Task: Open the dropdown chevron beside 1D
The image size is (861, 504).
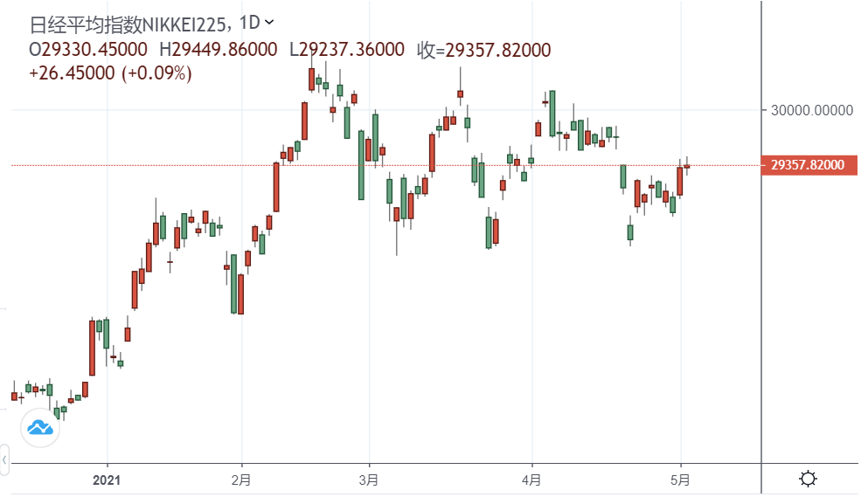Action: pos(268,21)
